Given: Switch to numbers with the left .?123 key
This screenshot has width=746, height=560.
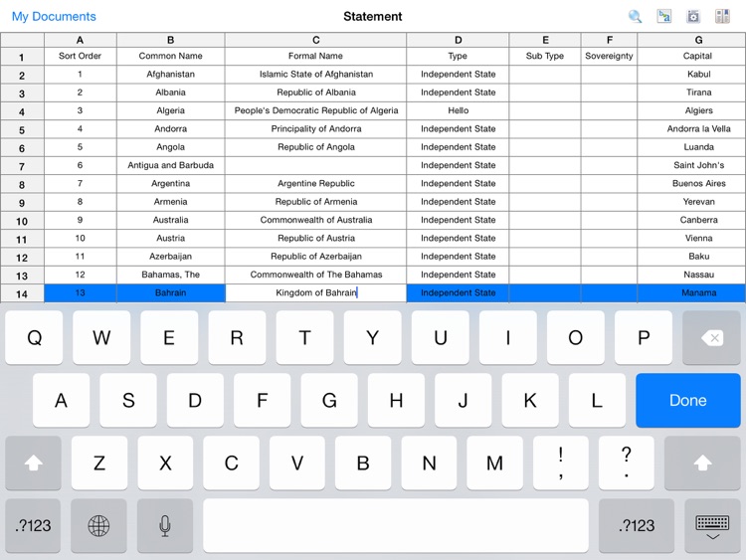Looking at the screenshot, I should click(x=33, y=526).
